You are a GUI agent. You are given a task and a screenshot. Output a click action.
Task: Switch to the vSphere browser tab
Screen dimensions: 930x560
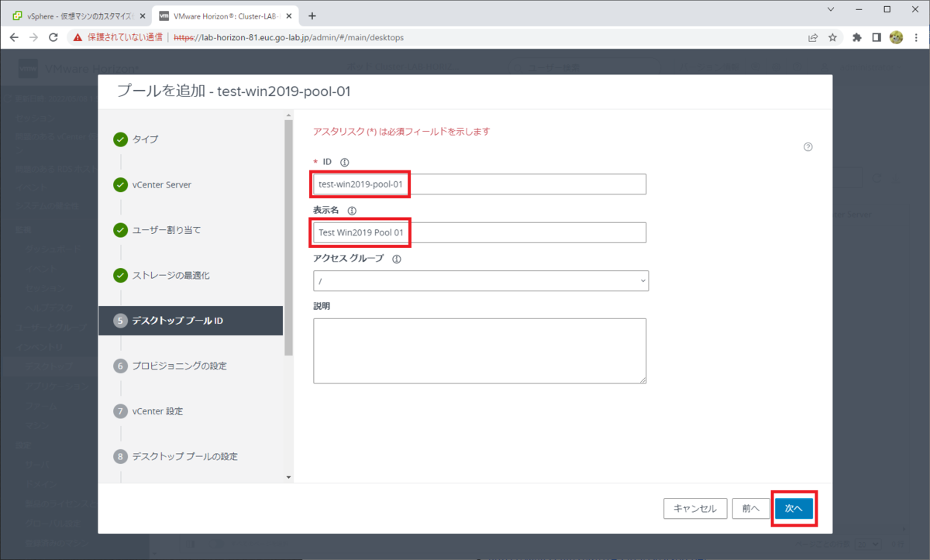click(x=77, y=15)
